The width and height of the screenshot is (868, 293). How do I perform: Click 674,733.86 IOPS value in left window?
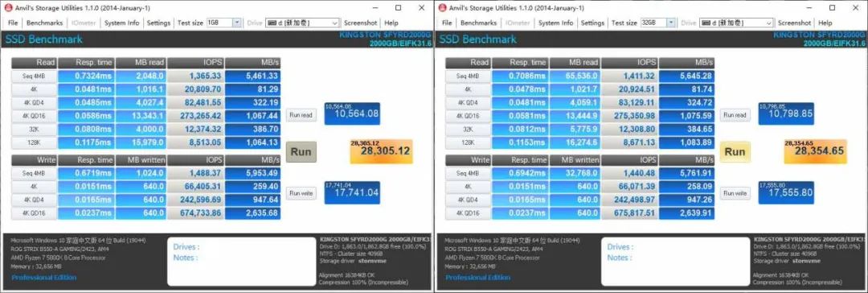[196, 213]
